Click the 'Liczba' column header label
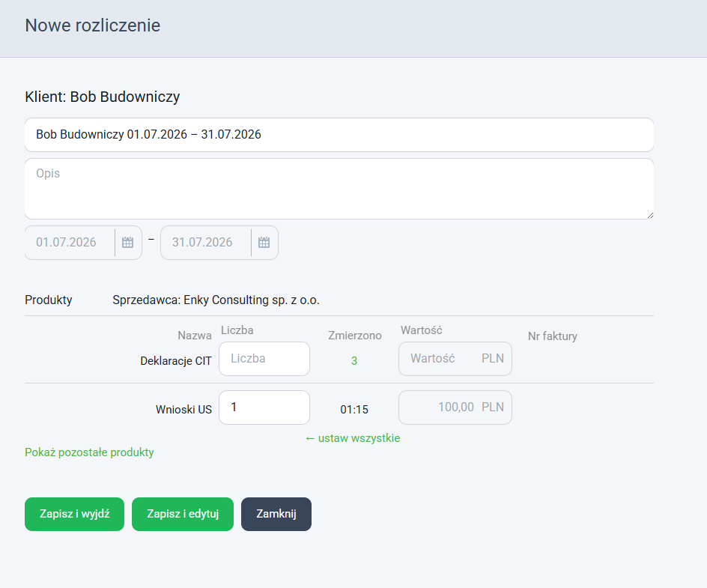 pyautogui.click(x=237, y=330)
